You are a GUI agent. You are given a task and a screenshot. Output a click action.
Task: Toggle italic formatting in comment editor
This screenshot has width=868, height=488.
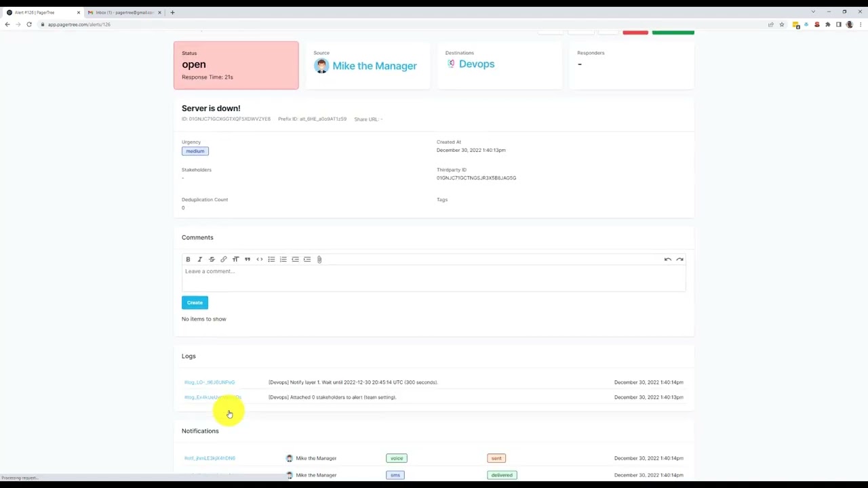click(199, 259)
